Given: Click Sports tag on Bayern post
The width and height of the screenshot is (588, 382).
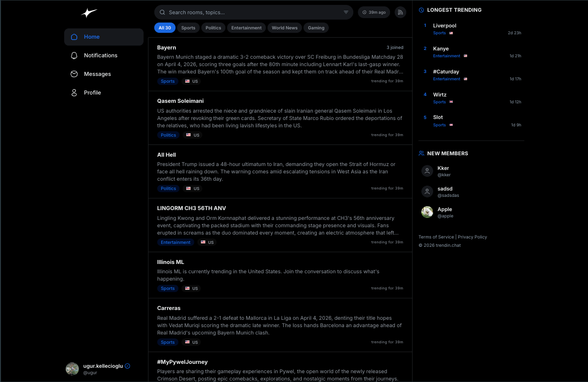Looking at the screenshot, I should coord(168,81).
